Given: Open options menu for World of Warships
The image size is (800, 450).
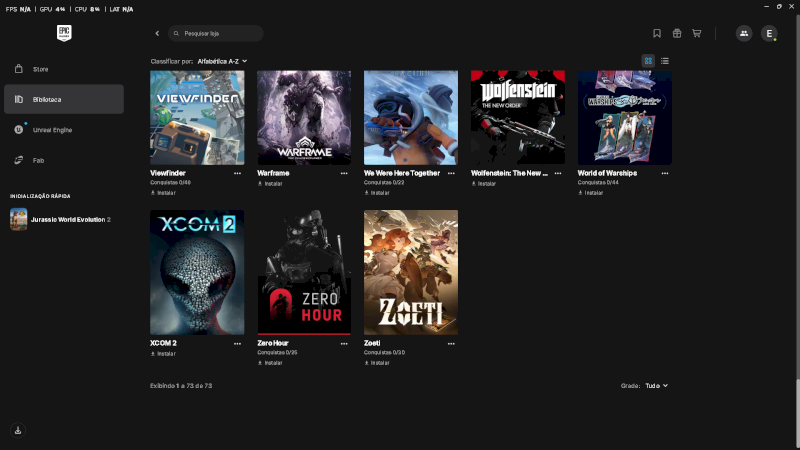Looking at the screenshot, I should point(665,173).
